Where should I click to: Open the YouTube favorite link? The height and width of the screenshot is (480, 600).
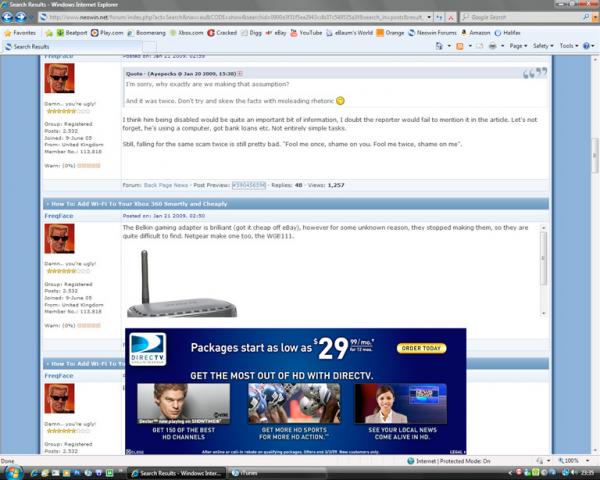[x=306, y=33]
